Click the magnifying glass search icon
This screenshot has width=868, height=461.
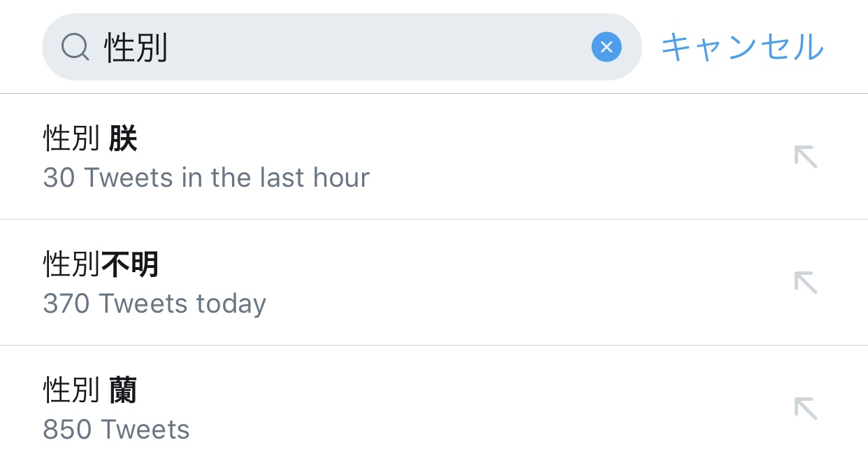click(x=75, y=48)
